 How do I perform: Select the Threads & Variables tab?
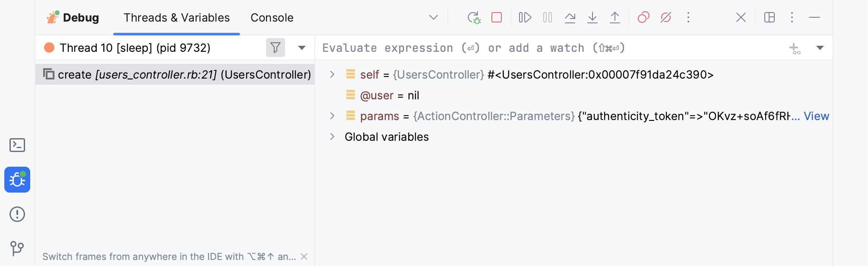point(176,17)
